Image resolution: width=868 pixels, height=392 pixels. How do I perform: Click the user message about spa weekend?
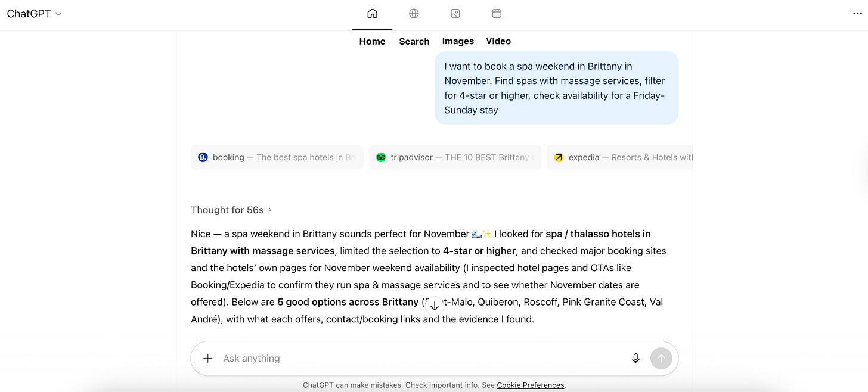556,88
